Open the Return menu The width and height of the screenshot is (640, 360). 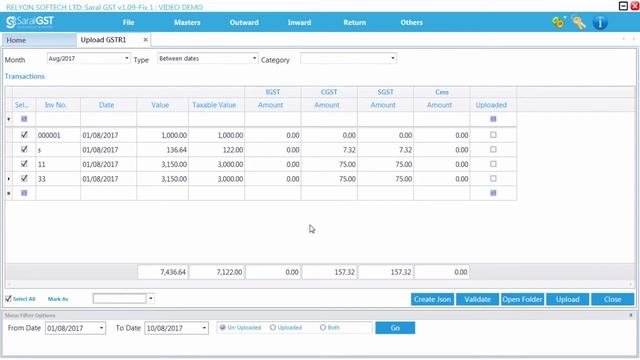tap(355, 22)
